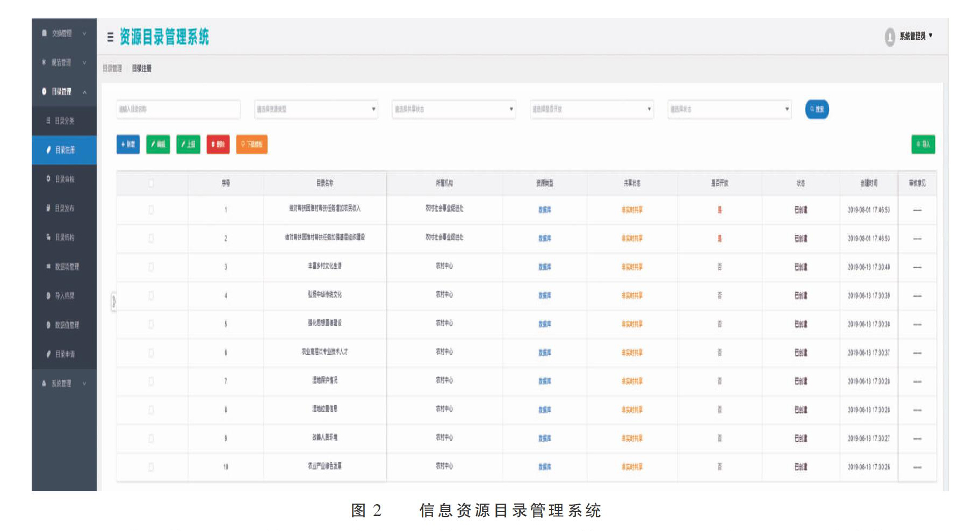Select 目录注册 in the sidebar

coord(64,150)
